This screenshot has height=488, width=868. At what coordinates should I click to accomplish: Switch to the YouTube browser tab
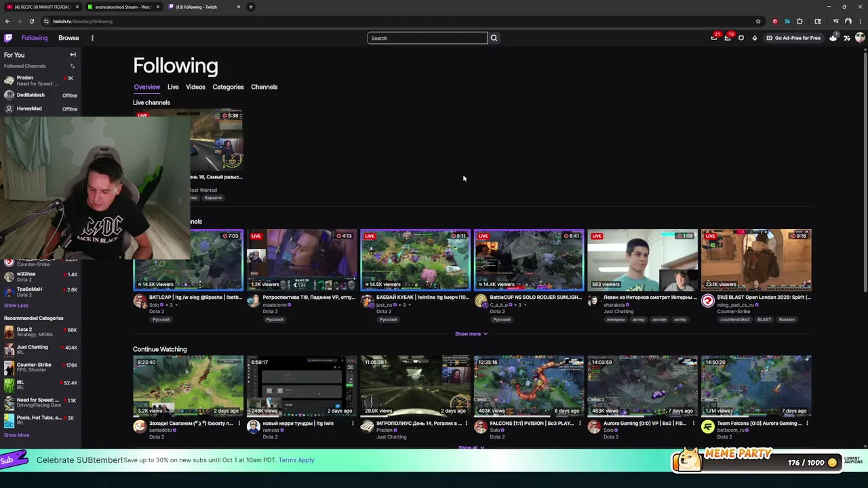point(42,7)
